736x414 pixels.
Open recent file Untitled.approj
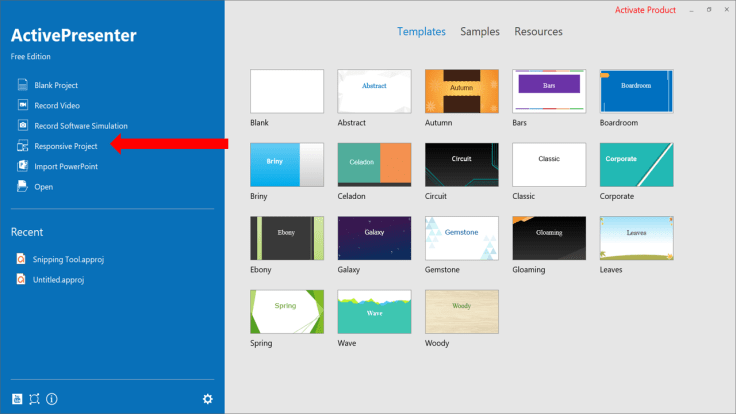pos(58,280)
